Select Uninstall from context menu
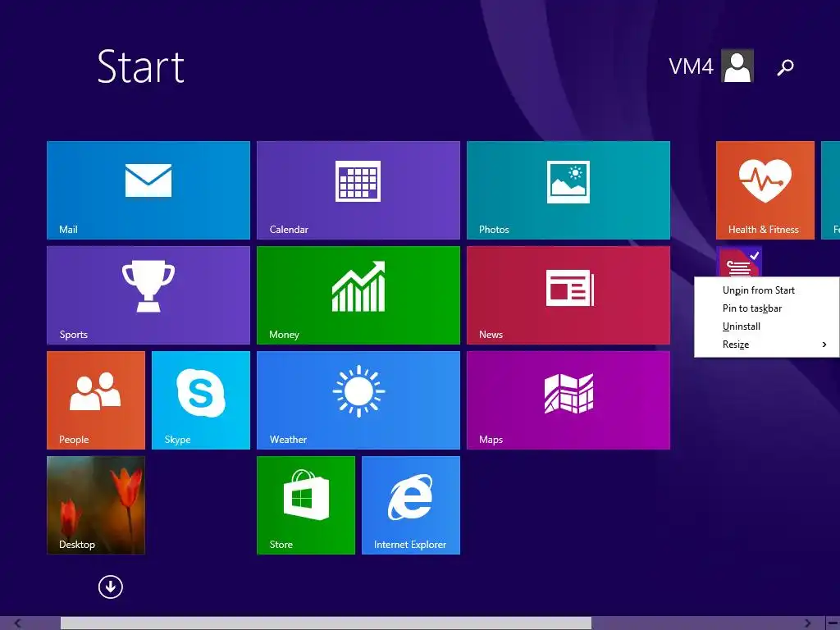The image size is (840, 630). click(767, 326)
